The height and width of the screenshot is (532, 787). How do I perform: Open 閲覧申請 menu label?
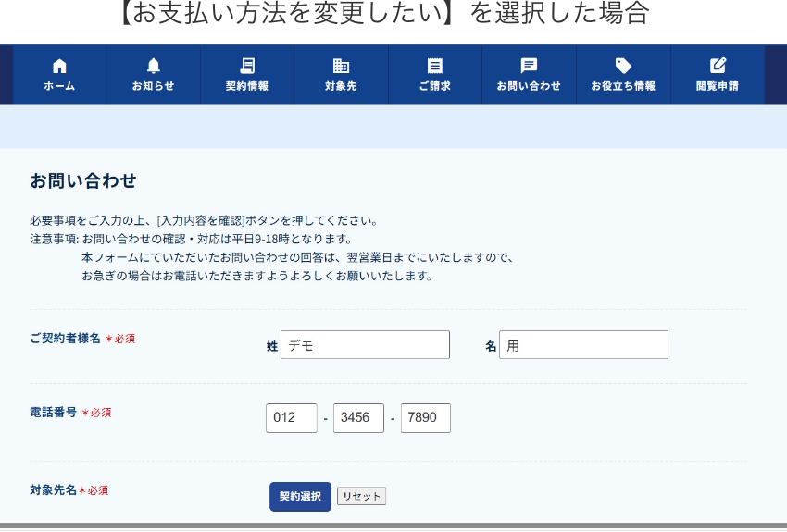click(718, 86)
